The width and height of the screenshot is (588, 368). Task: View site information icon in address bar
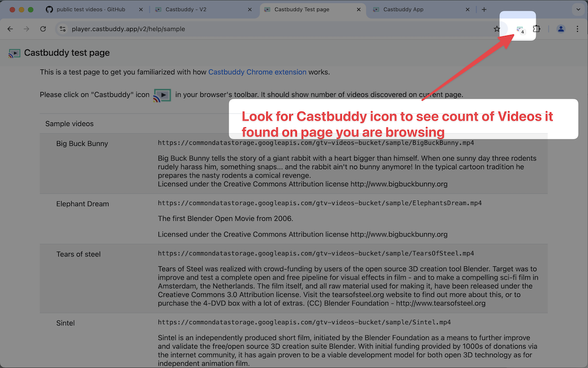click(63, 29)
